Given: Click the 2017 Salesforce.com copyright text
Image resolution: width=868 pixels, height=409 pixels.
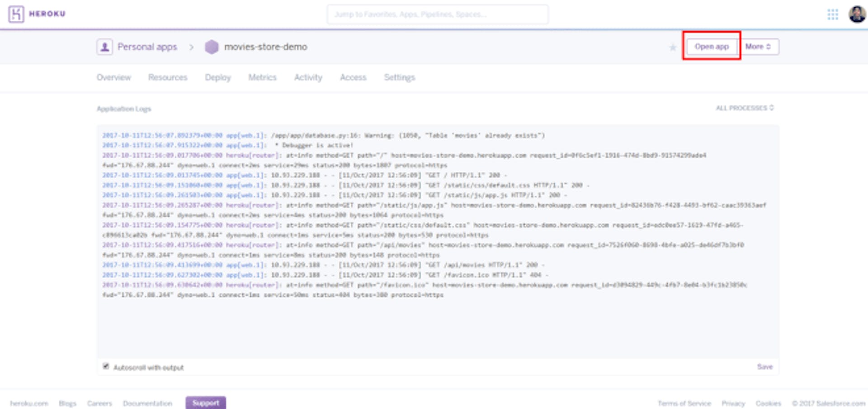Looking at the screenshot, I should coord(828,403).
